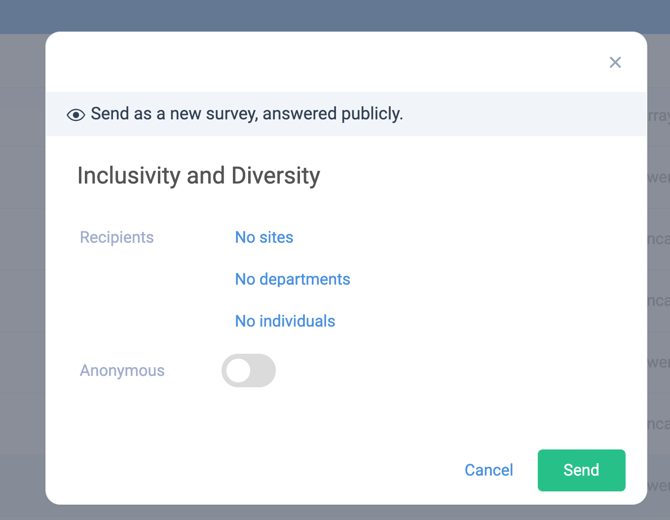Click the "Anonymous" label text
670x520 pixels.
click(122, 370)
